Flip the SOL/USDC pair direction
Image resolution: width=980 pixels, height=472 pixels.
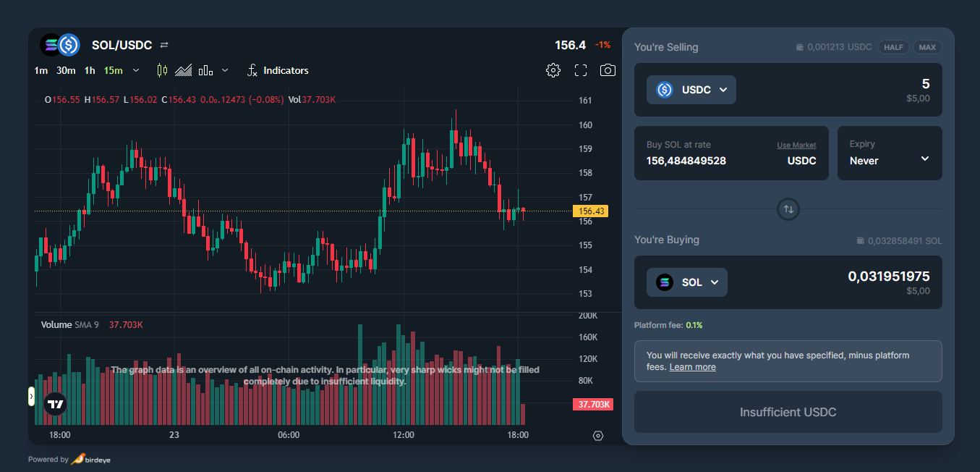pyautogui.click(x=164, y=45)
